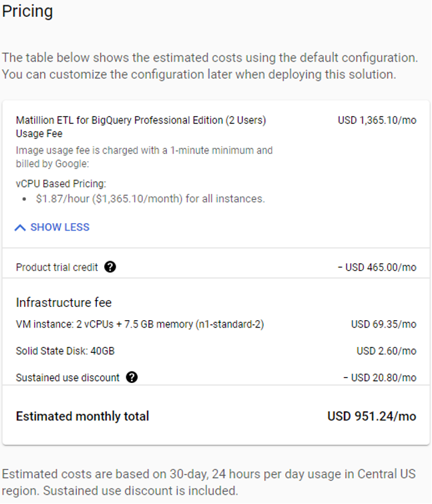Select the Pricing heading

[x=27, y=11]
